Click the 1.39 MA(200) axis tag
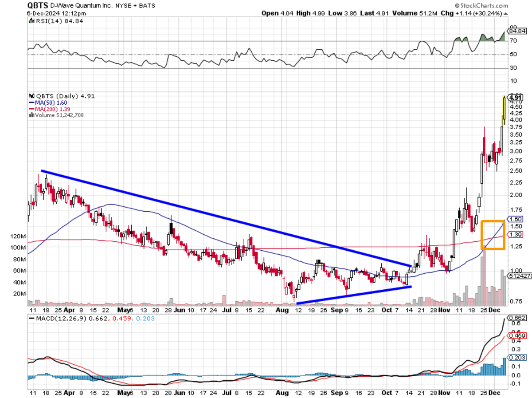Viewport: 532px width, 398px height. [x=516, y=234]
